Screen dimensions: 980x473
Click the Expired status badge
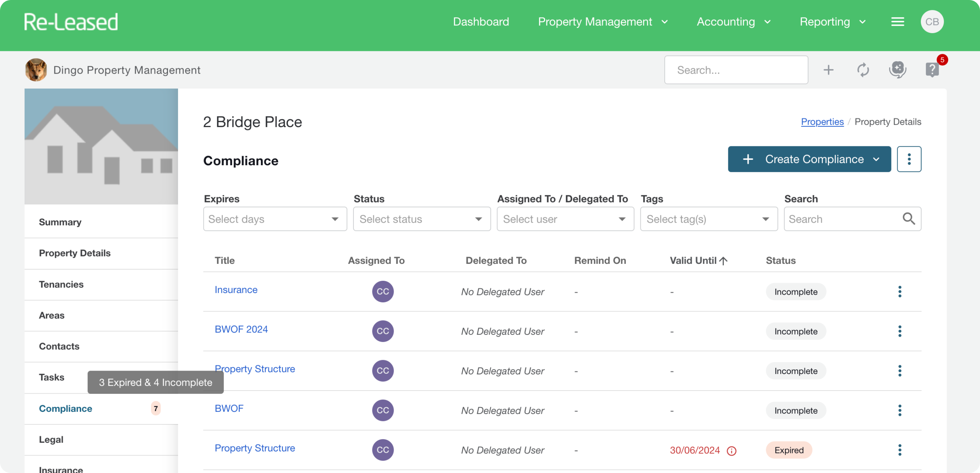pyautogui.click(x=789, y=450)
